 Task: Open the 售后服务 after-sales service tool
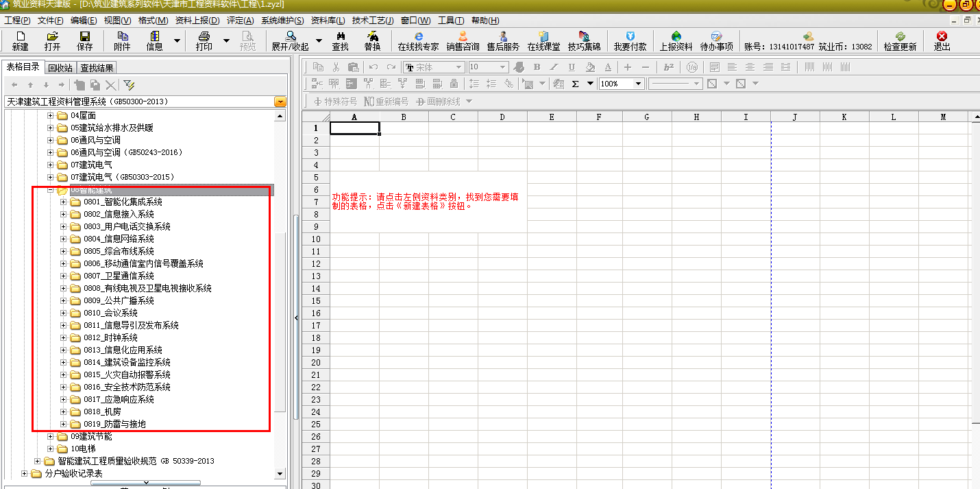pos(504,43)
